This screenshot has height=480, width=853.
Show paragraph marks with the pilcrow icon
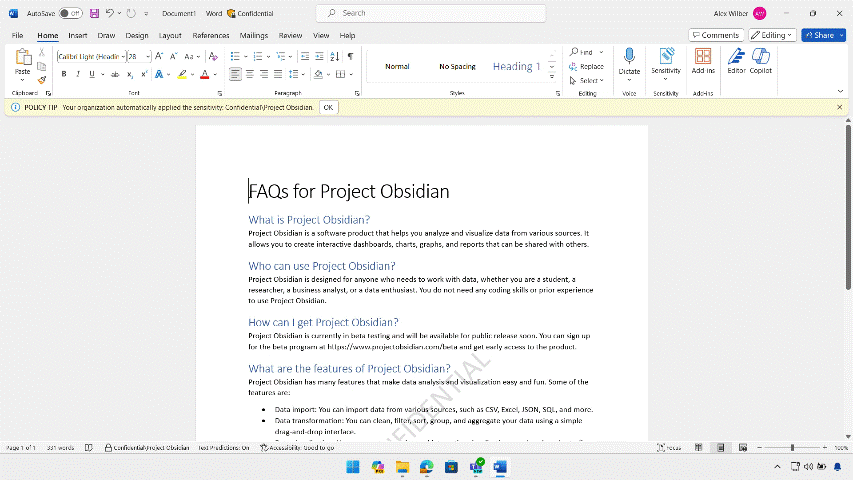click(350, 57)
